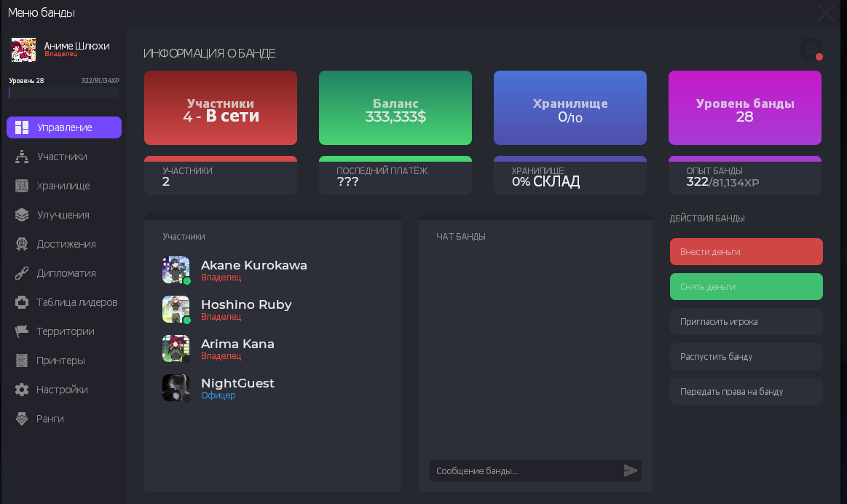This screenshot has width=847, height=504.
Task: Click the Распустить банду button
Action: (x=746, y=357)
